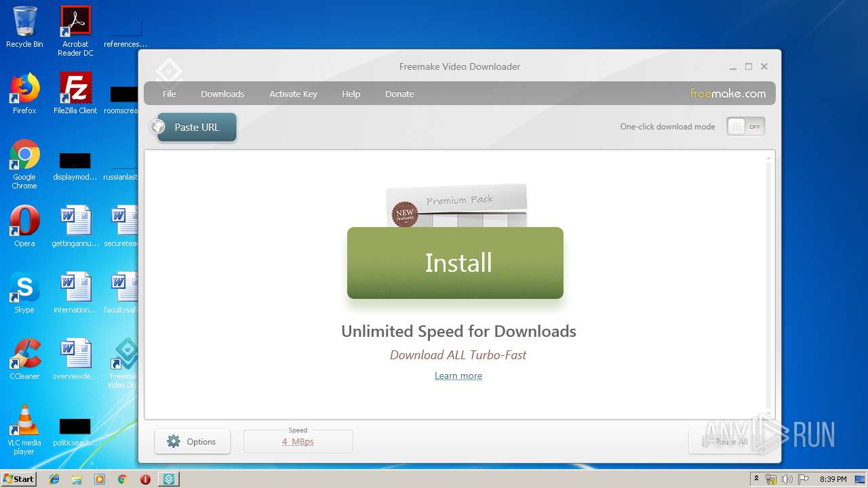Select the Google Chrome desktop icon
868x488 pixels.
[24, 164]
